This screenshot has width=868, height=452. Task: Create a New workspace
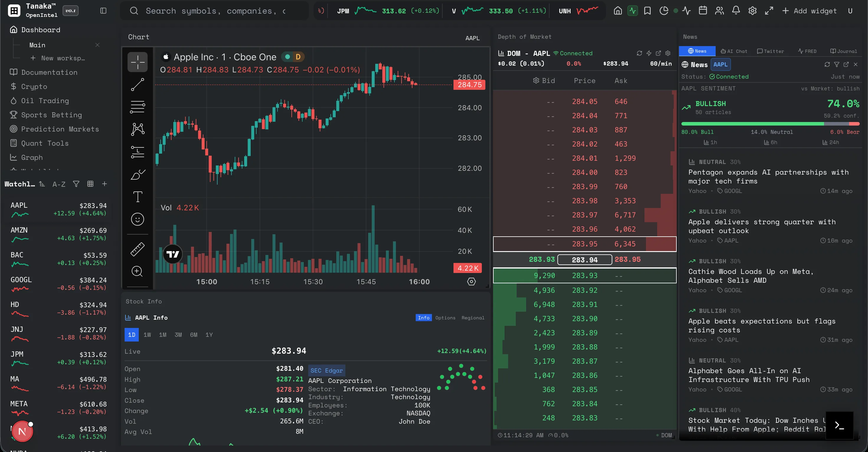(58, 58)
